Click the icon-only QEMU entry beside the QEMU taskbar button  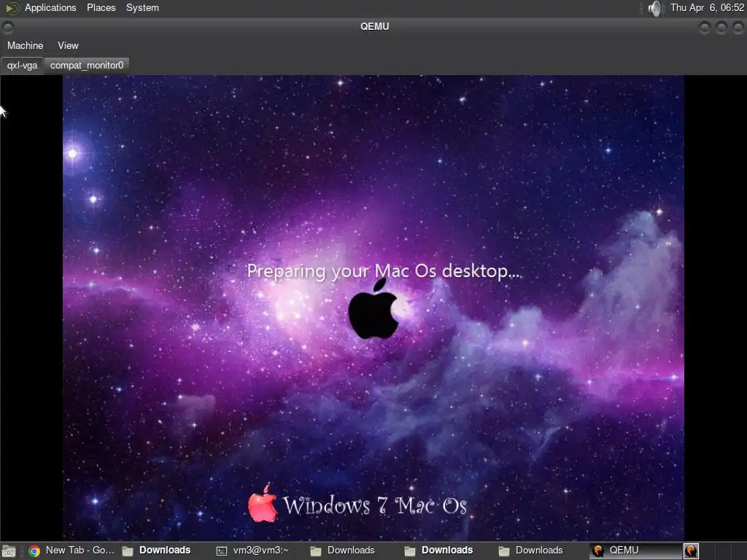pos(692,551)
